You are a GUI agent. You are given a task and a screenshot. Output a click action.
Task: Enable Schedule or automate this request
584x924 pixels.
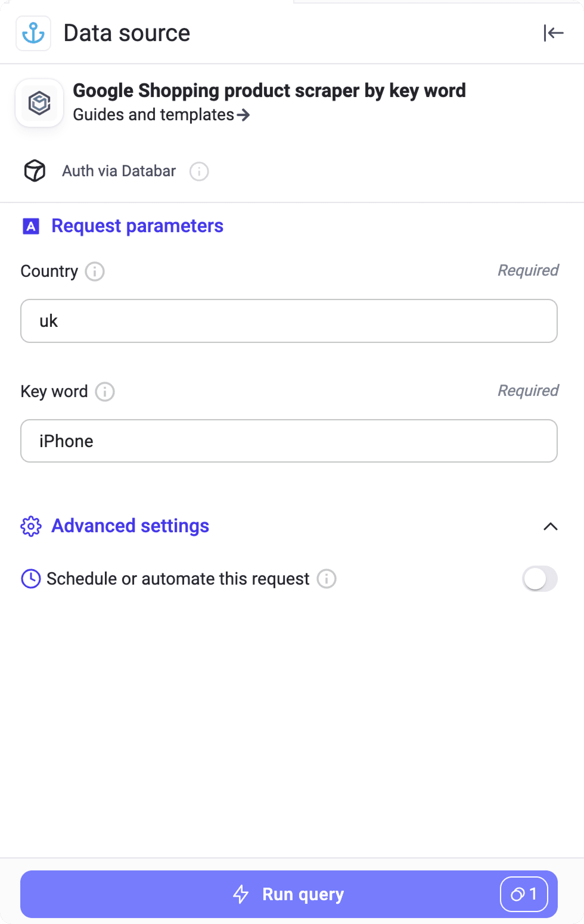[x=540, y=578]
